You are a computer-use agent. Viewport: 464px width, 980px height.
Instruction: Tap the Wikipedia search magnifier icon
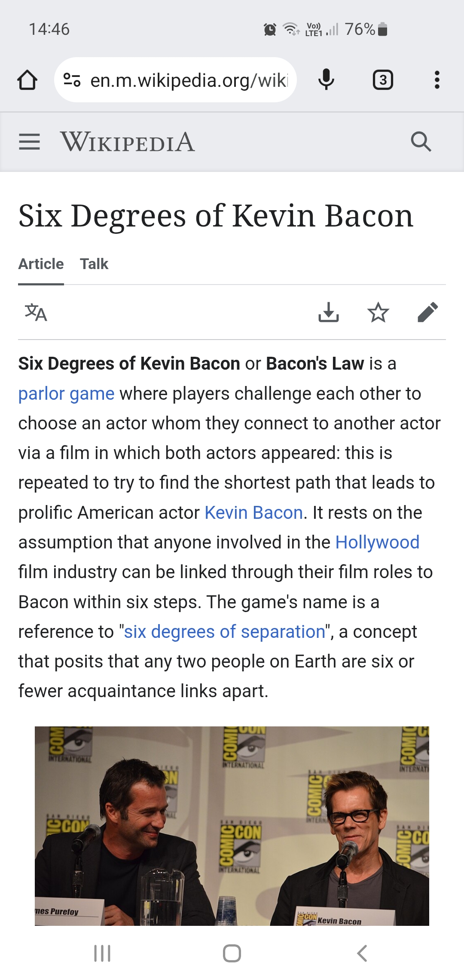[x=421, y=142]
